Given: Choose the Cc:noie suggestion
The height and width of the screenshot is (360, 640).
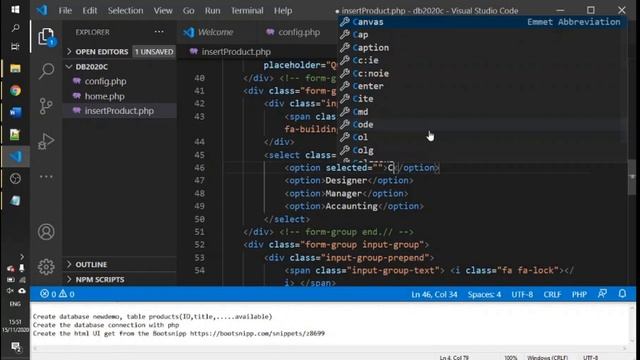Looking at the screenshot, I should 482,73.
